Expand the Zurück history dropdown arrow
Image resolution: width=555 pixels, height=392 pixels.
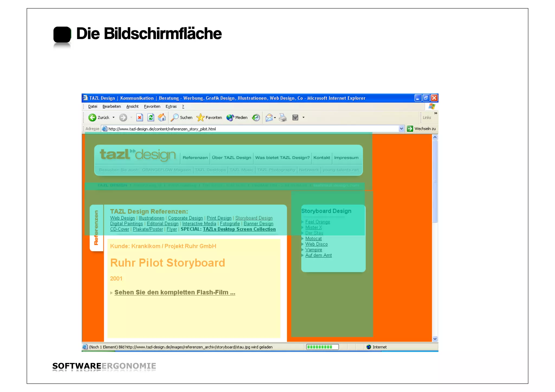[x=114, y=118]
